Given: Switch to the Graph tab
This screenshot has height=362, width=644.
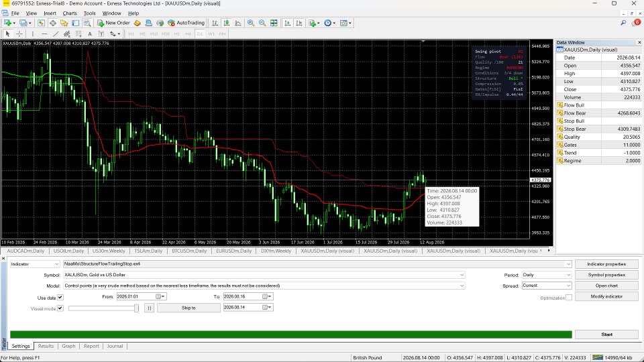Looking at the screenshot, I should 68,346.
